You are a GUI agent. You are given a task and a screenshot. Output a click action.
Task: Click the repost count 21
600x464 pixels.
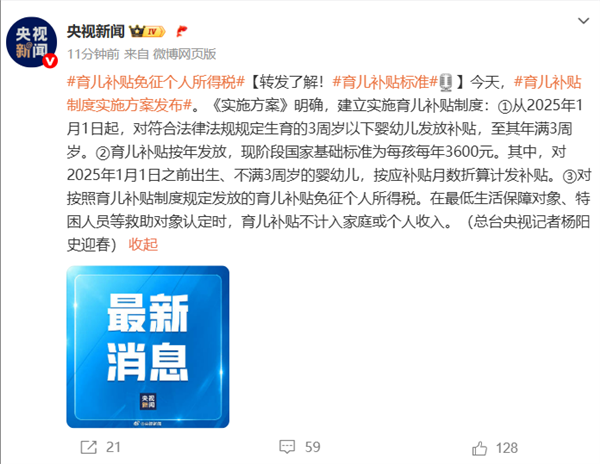pyautogui.click(x=113, y=447)
